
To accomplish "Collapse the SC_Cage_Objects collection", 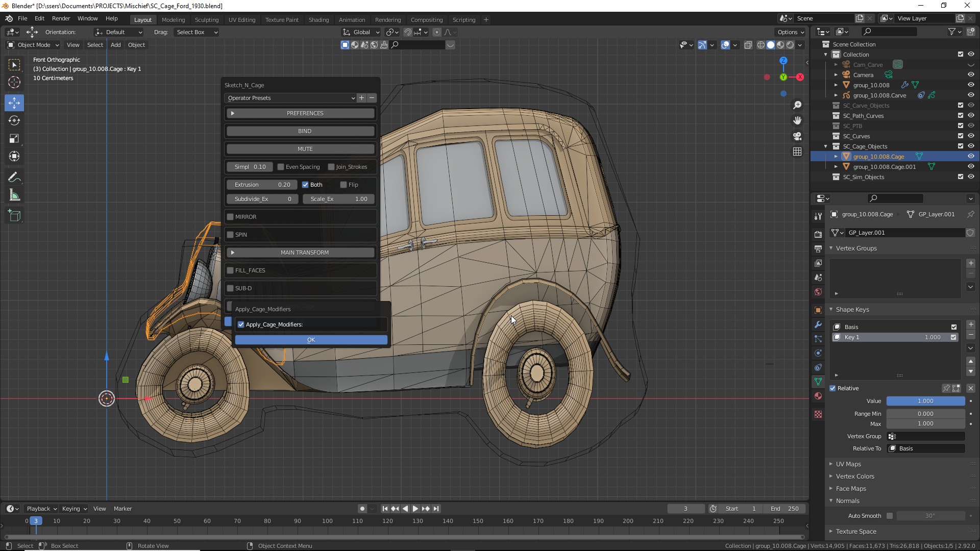I will pyautogui.click(x=826, y=146).
